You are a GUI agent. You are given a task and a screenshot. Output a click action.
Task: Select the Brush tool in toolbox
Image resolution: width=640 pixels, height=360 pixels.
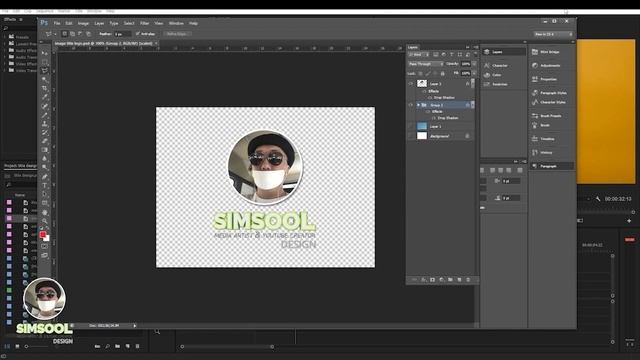[44, 115]
